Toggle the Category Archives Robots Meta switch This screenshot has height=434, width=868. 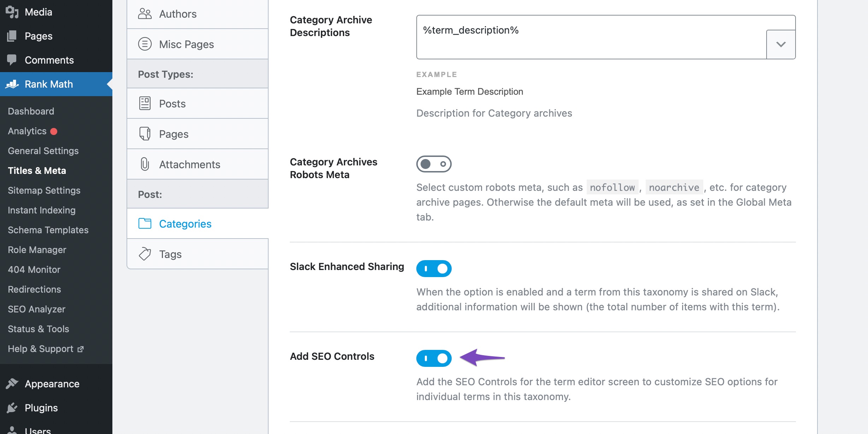tap(434, 164)
